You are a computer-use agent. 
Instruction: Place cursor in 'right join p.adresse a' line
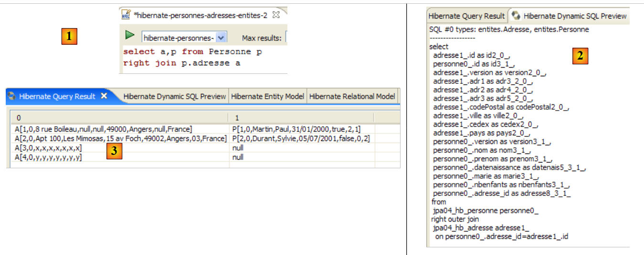coord(181,63)
